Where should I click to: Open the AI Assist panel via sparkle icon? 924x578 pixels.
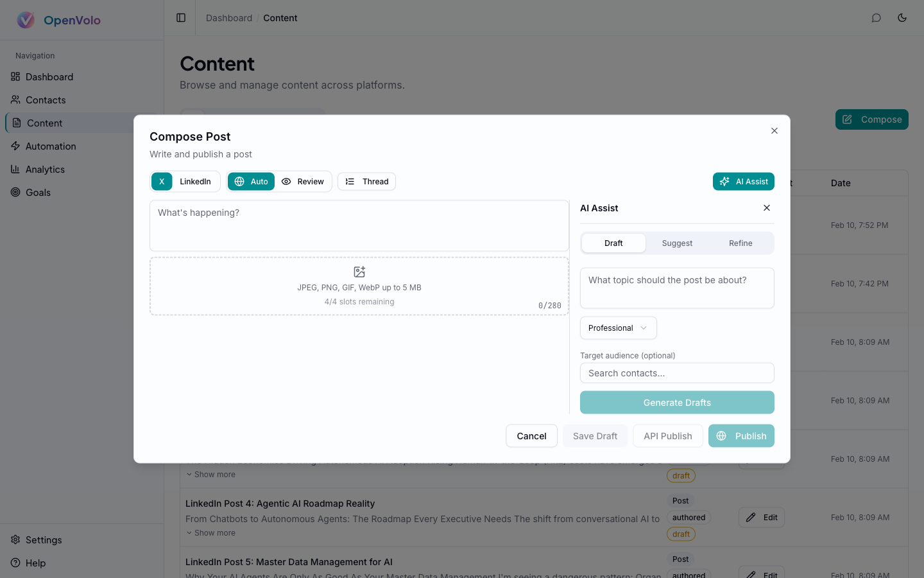pyautogui.click(x=743, y=181)
